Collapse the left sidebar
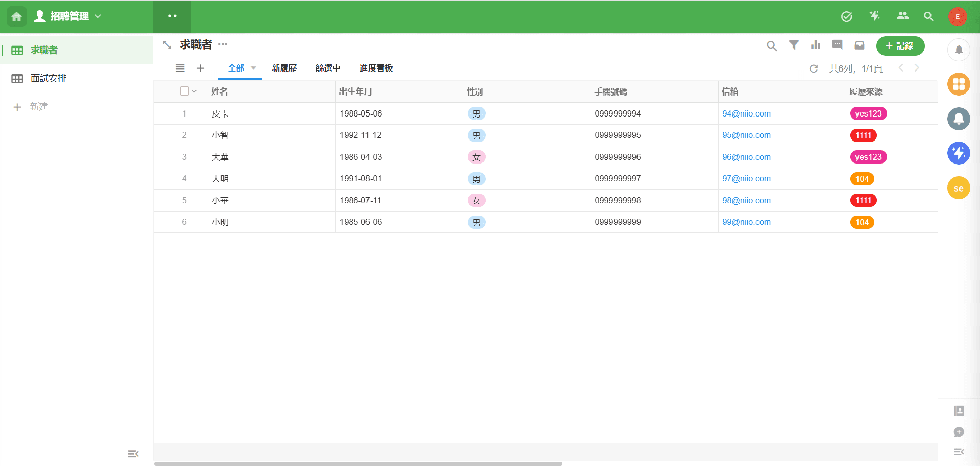 coord(133,454)
